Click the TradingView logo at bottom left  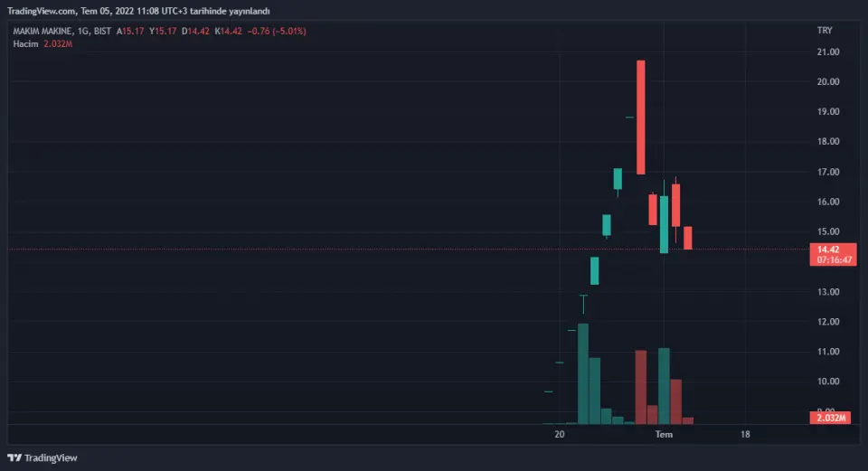(x=42, y=457)
